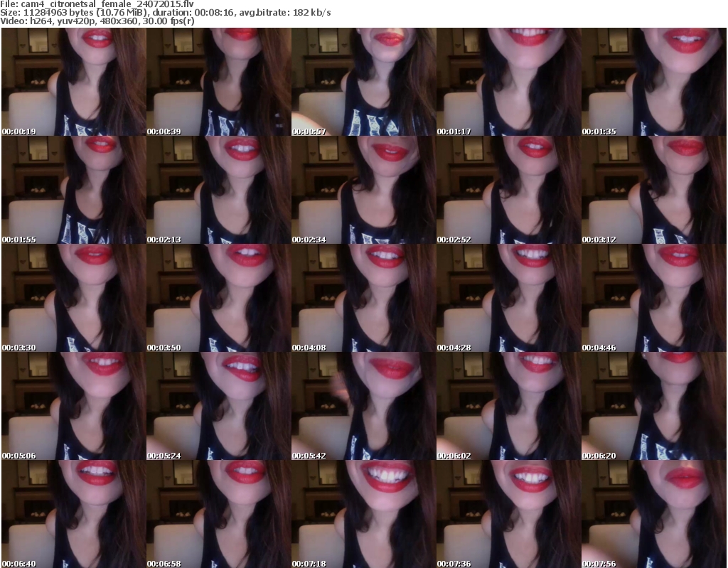Select the frame labeled 00:00:39
This screenshot has width=728, height=568.
[218, 82]
